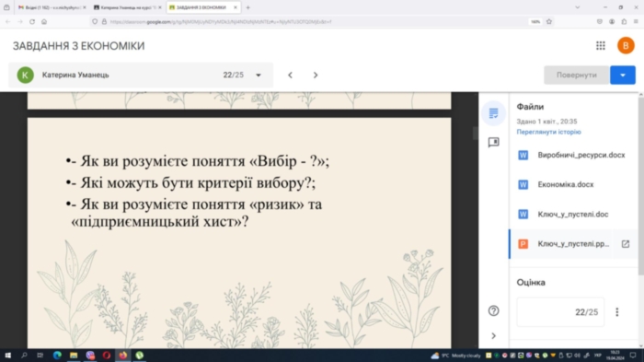Screen dimensions: 644x362
Task: Click the grade input field 22/25
Action: coord(560,312)
